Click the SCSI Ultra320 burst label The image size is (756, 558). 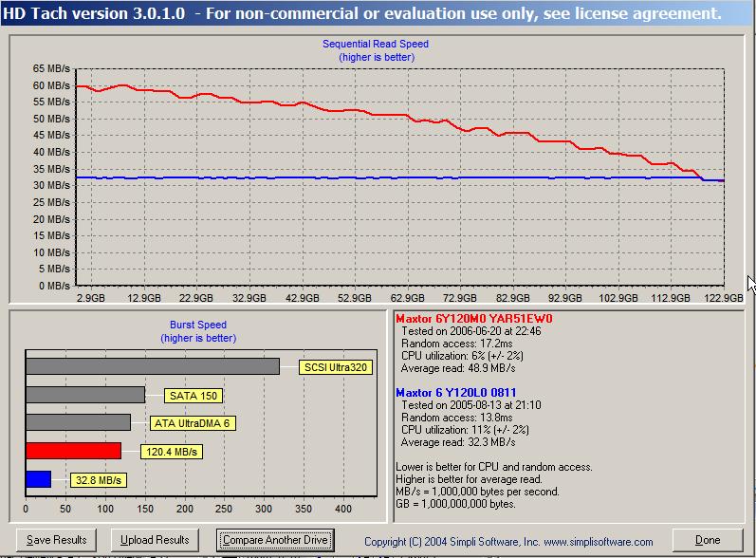(336, 367)
